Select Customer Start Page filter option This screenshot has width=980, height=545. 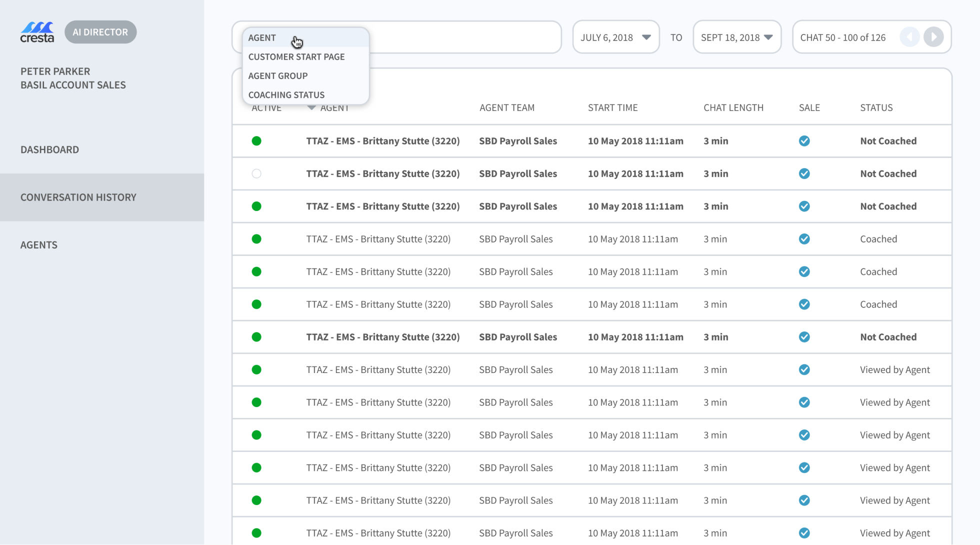(296, 56)
